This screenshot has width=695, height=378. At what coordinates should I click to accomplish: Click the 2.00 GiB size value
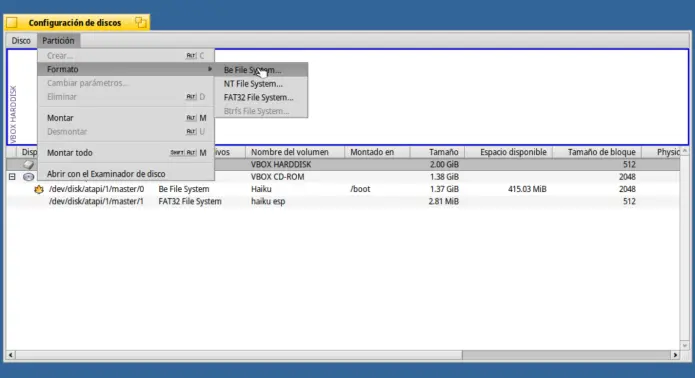click(x=444, y=164)
